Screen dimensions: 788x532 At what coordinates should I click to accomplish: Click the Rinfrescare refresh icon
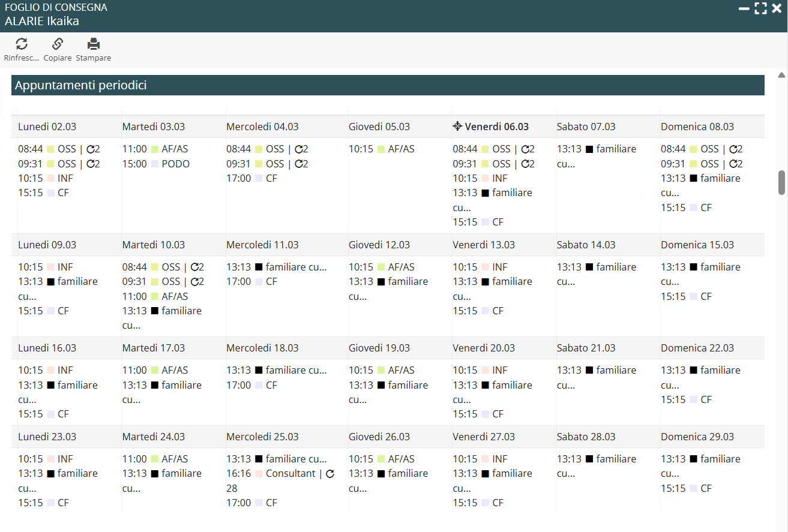pos(22,44)
